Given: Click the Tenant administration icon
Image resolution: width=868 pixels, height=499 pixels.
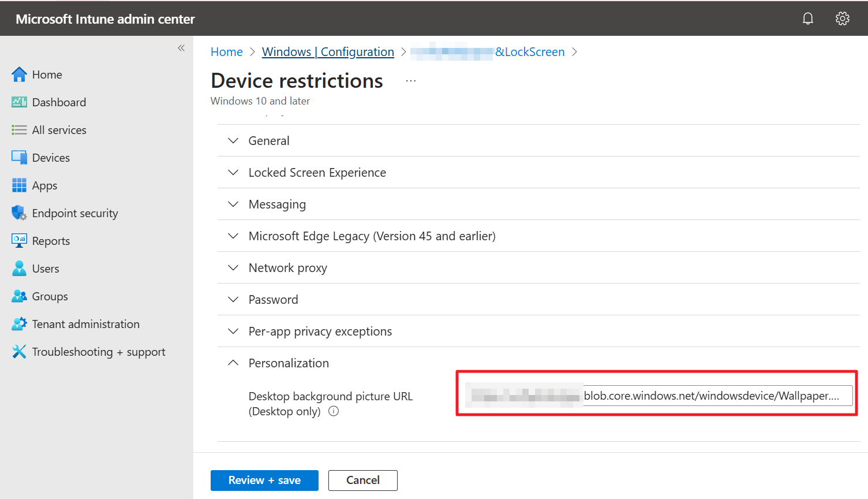Looking at the screenshot, I should pos(19,324).
